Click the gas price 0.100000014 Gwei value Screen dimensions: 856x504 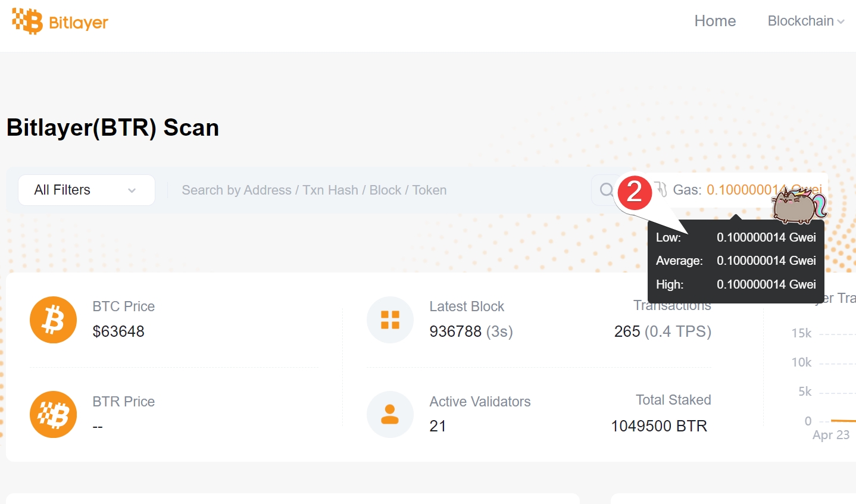tap(745, 190)
